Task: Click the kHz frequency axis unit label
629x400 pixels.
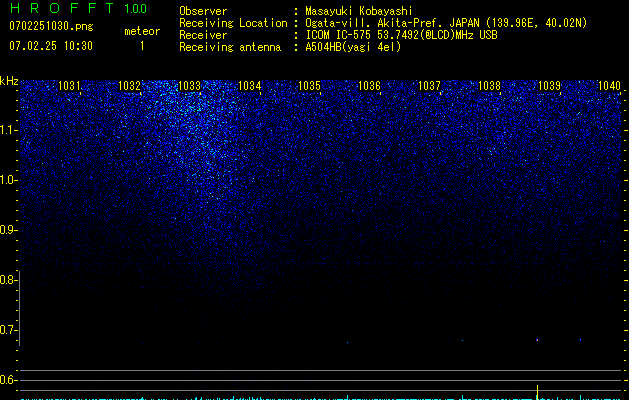Action: coord(9,81)
